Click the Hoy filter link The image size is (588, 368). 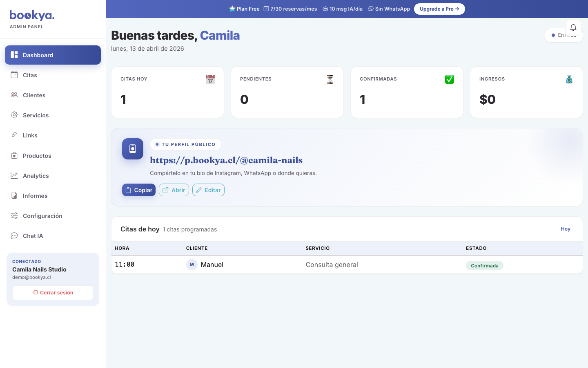pyautogui.click(x=566, y=229)
